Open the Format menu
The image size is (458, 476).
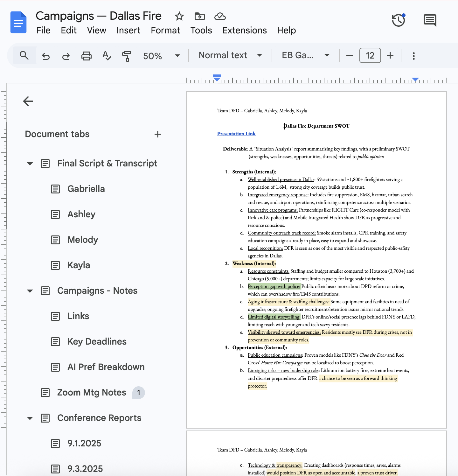[165, 30]
